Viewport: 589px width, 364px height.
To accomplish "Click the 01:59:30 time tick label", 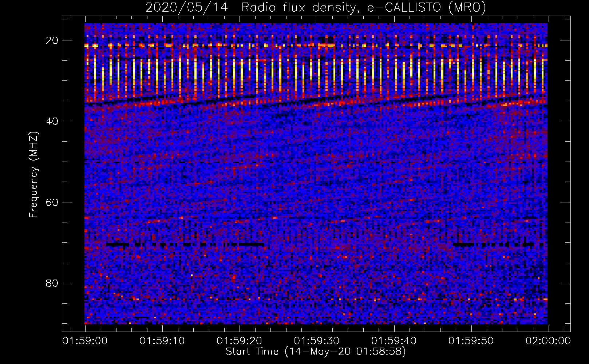I will tap(317, 341).
